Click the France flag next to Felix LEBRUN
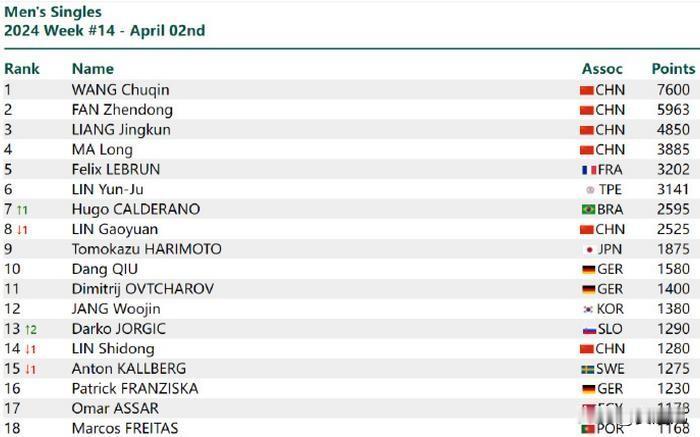Viewport: 700px width, 437px height. pyautogui.click(x=589, y=170)
